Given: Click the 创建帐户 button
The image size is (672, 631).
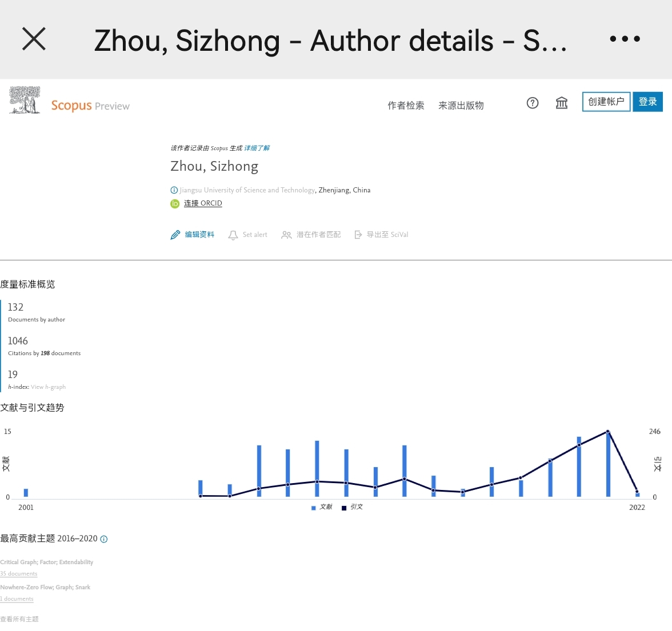Looking at the screenshot, I should [x=606, y=102].
